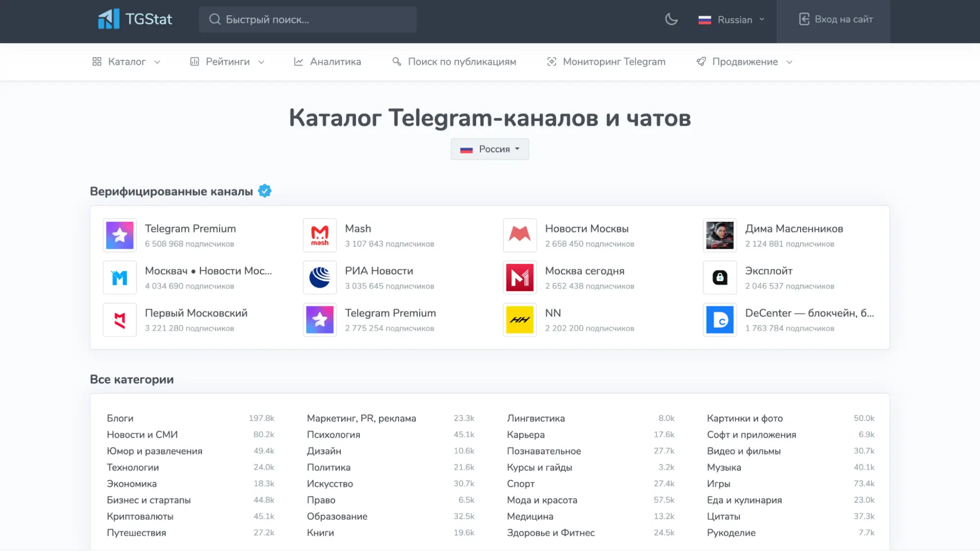The width and height of the screenshot is (980, 551).
Task: Open Мониторинг Telegram menu item
Action: tap(606, 62)
